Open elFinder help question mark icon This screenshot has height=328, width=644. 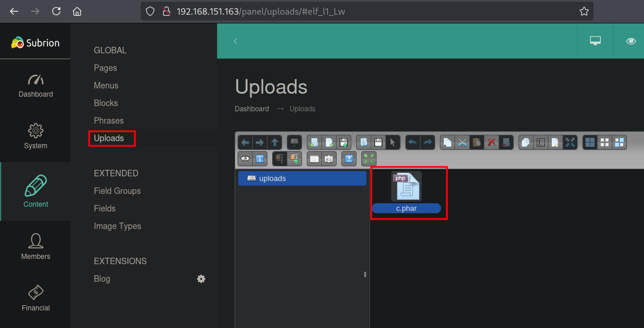pos(349,158)
